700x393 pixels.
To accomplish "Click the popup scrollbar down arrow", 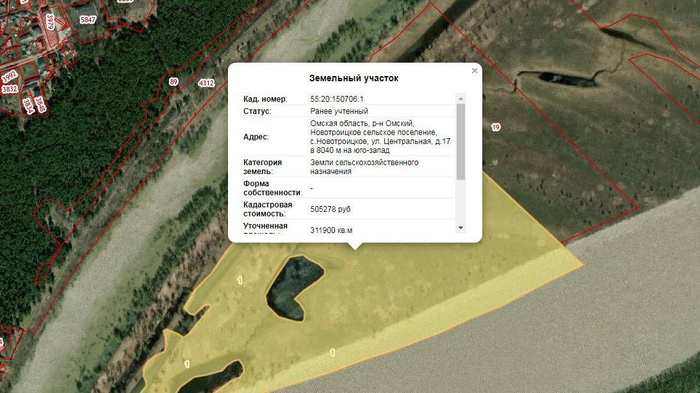I will [x=461, y=228].
